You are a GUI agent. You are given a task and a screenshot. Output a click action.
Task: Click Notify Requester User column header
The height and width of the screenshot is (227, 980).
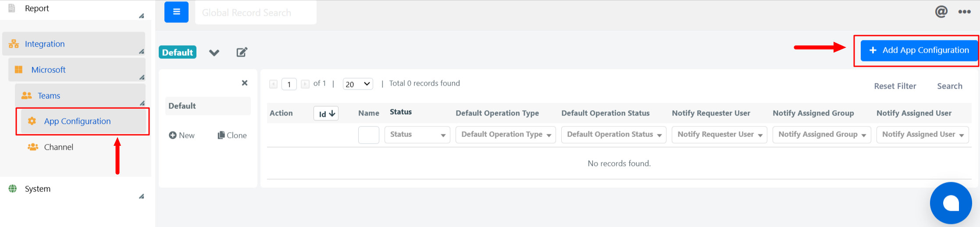pos(711,113)
